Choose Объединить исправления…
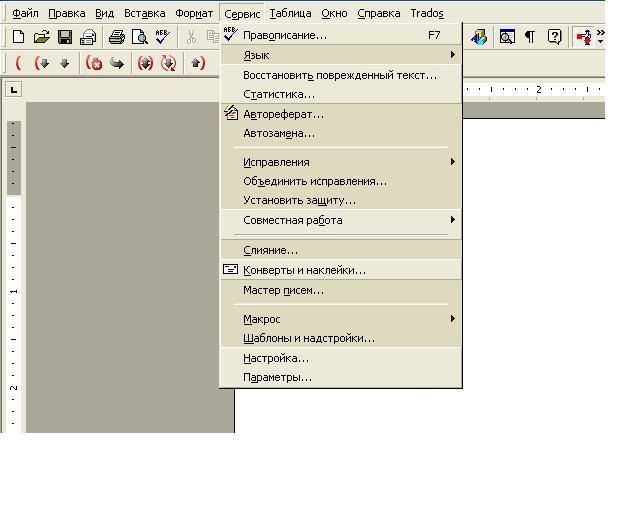Image resolution: width=640 pixels, height=512 pixels. 341,181
